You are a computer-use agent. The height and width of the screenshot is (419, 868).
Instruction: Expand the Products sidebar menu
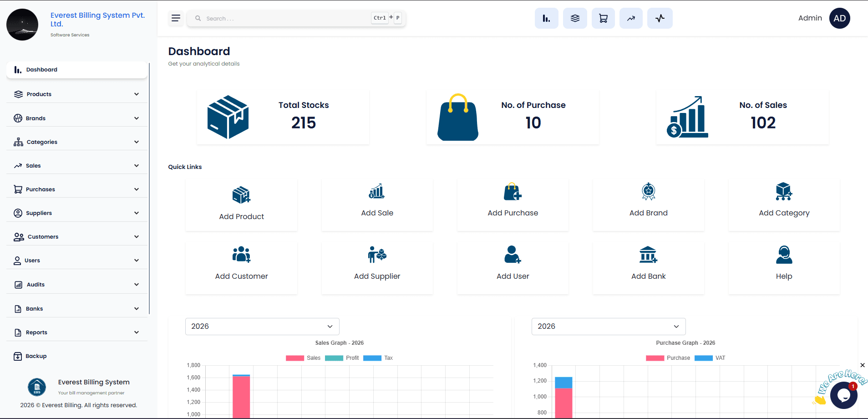(x=76, y=94)
